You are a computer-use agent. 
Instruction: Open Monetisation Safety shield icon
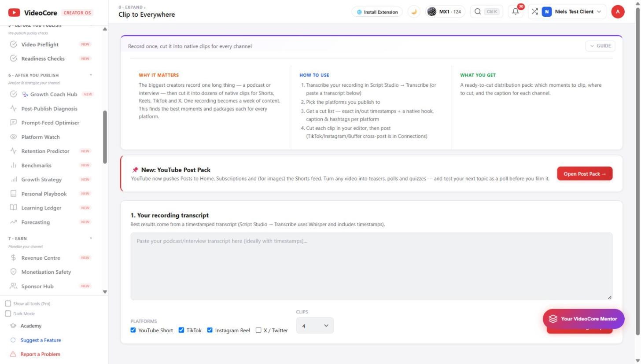(x=13, y=272)
